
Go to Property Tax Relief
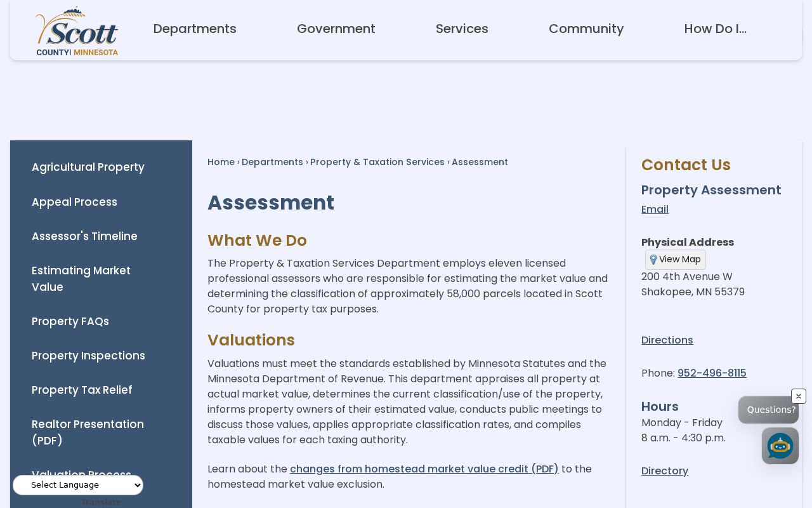(82, 390)
